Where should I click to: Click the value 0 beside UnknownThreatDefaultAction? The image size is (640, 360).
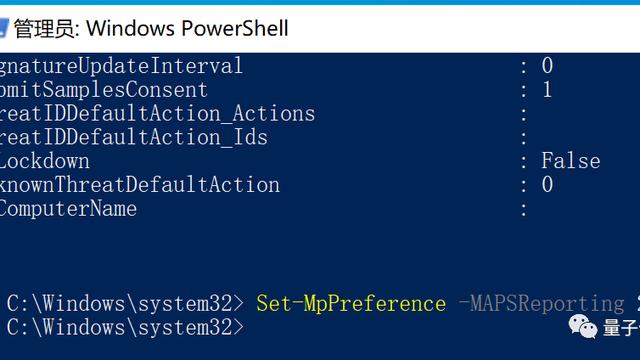tap(547, 185)
